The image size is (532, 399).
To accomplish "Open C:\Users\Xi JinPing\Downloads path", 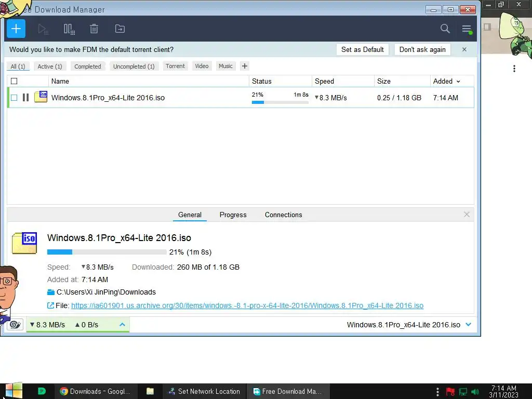I will 106,292.
